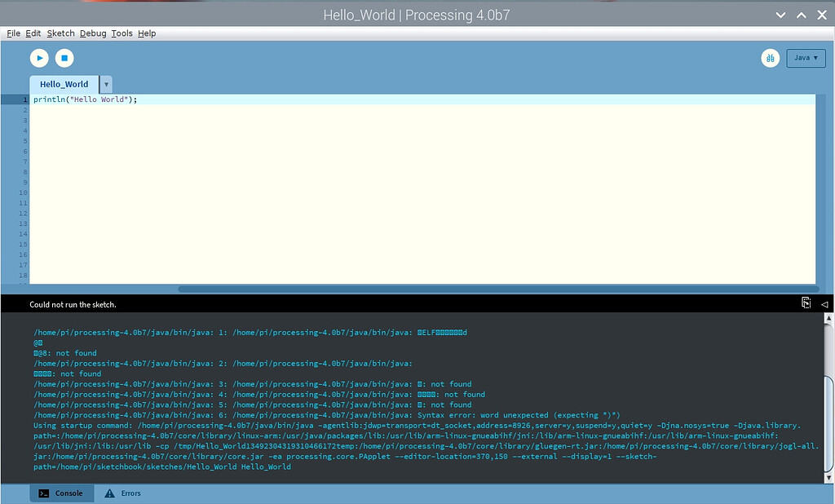Select the Console tab

pyautogui.click(x=61, y=493)
